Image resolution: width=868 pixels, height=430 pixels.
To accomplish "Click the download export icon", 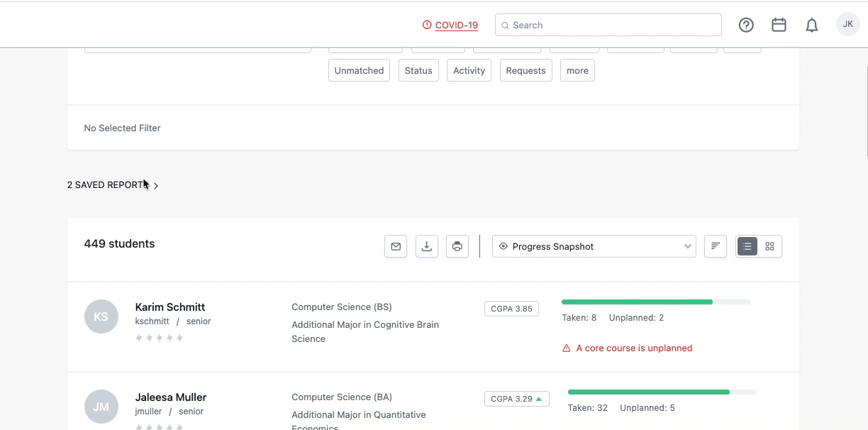I will click(426, 246).
